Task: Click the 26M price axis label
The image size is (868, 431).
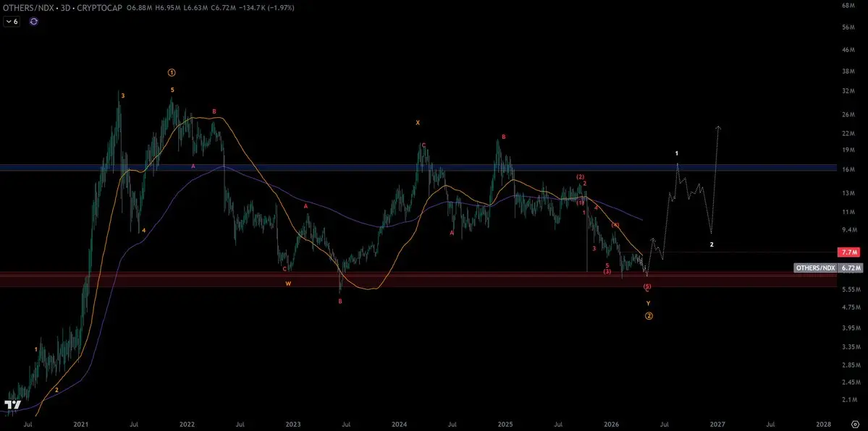Action: pos(850,114)
